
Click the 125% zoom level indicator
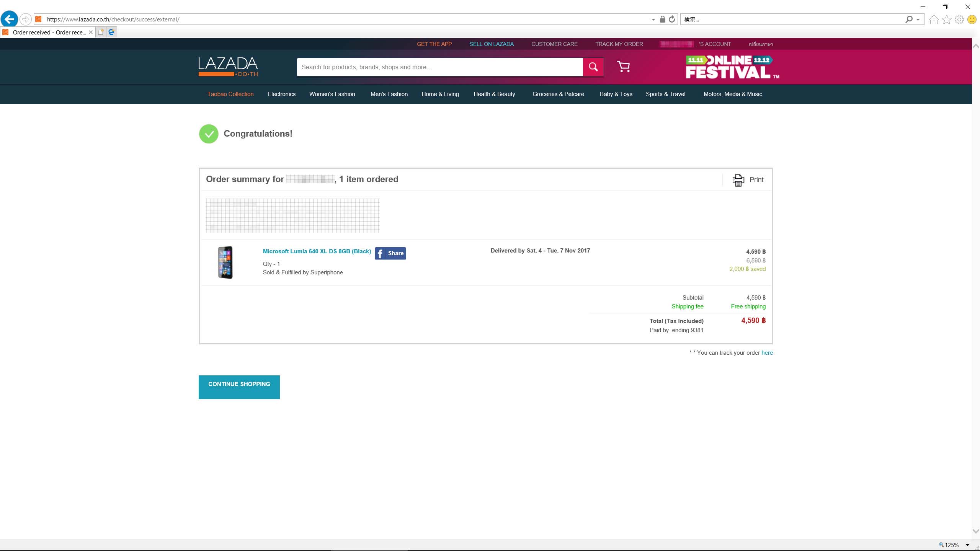(x=949, y=545)
